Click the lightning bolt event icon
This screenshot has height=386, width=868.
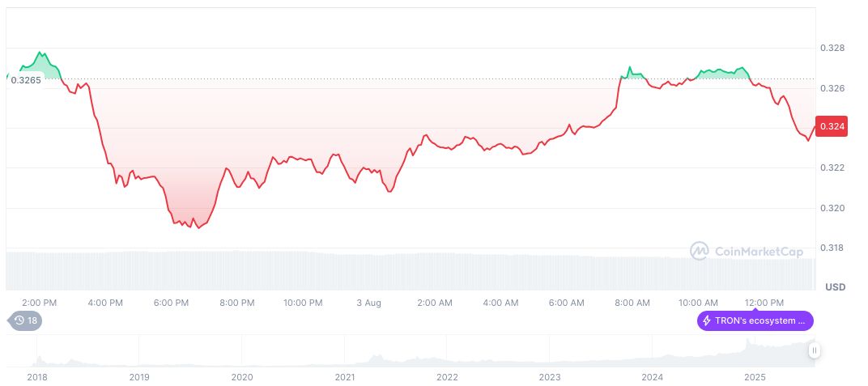[x=707, y=321]
